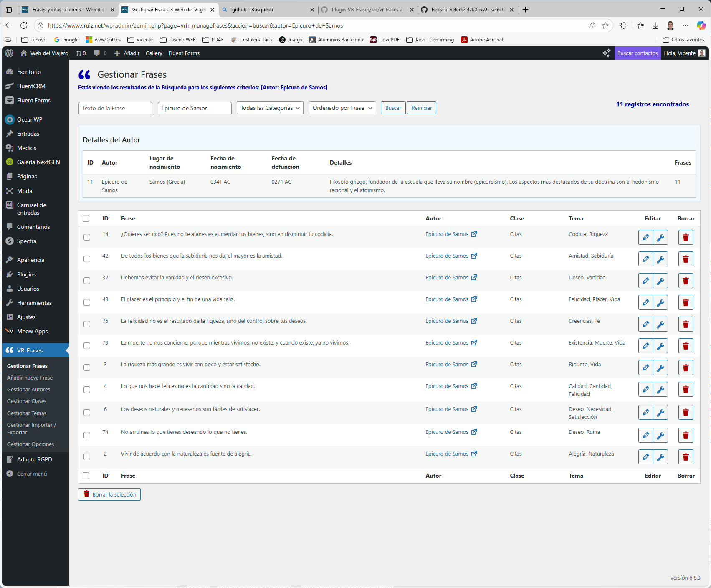The width and height of the screenshot is (711, 588).
Task: Open the external link icon next to Epicuro de Samos
Action: pyautogui.click(x=474, y=234)
